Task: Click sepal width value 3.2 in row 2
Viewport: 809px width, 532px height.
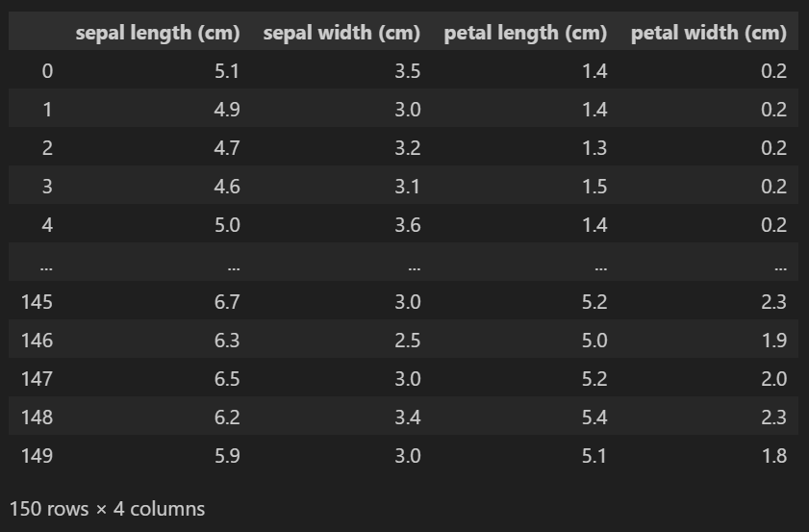Action: click(408, 148)
